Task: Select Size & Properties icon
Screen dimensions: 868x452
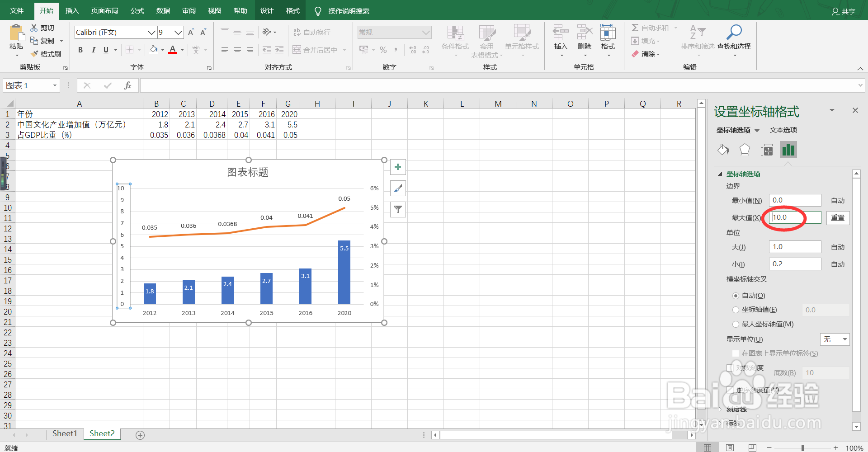Action: 767,150
